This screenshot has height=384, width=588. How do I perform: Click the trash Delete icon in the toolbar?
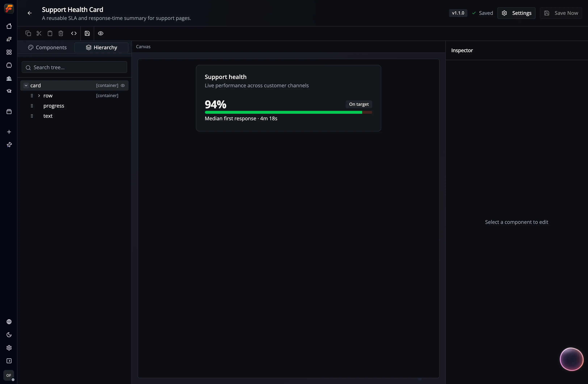click(61, 33)
